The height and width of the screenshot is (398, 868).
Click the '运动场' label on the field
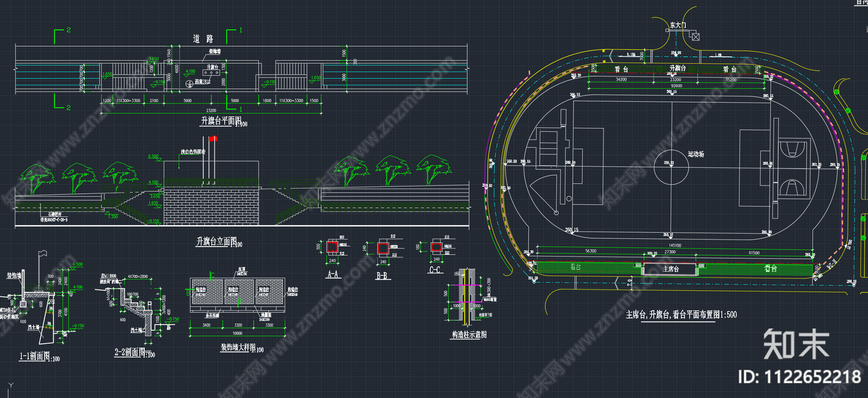tap(696, 154)
